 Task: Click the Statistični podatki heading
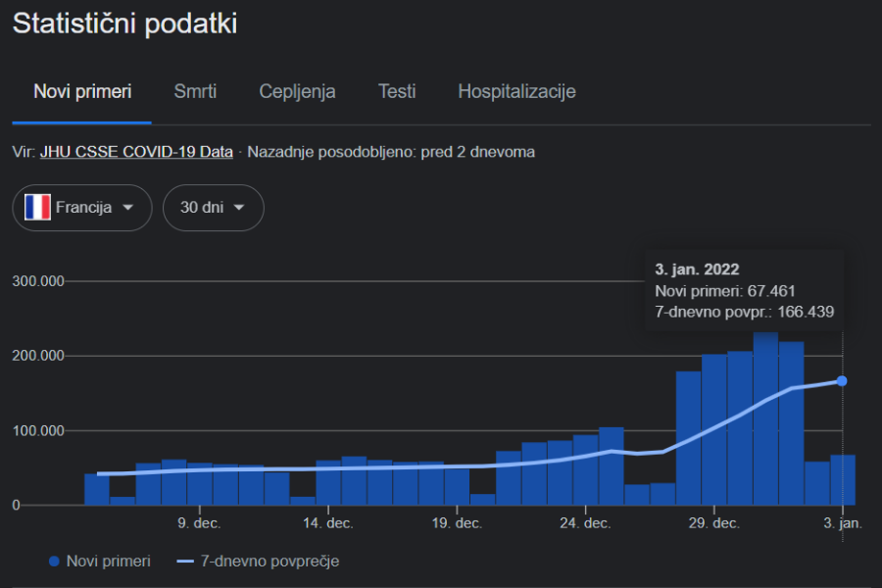pos(124,24)
